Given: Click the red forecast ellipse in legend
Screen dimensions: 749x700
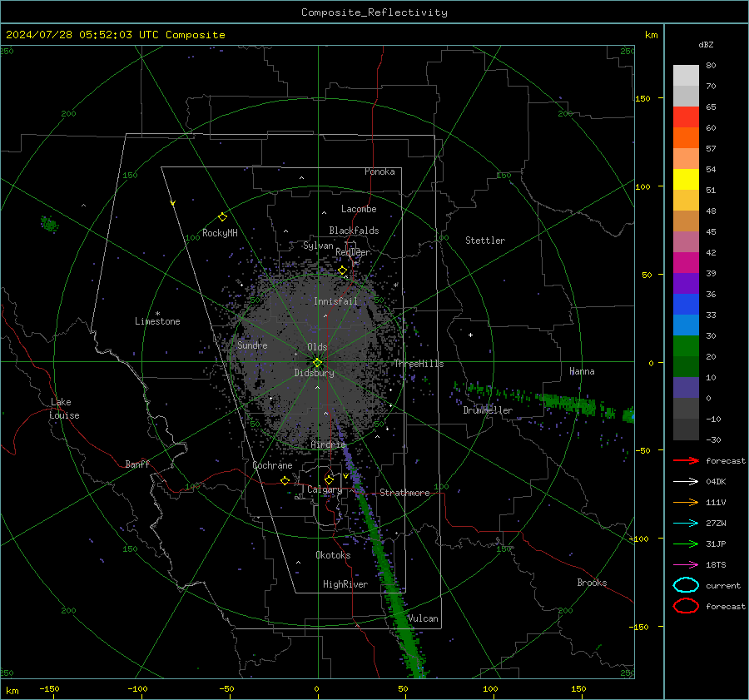Looking at the screenshot, I should click(686, 606).
